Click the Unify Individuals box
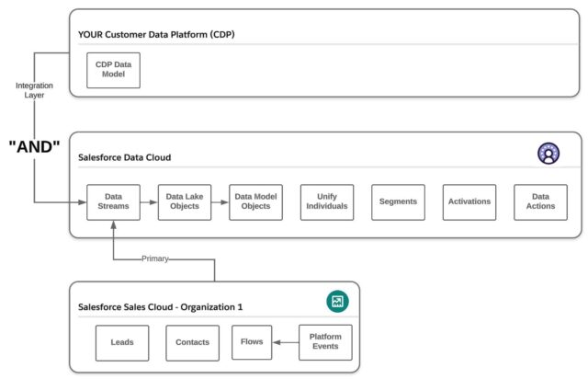The image size is (588, 379). pos(327,201)
